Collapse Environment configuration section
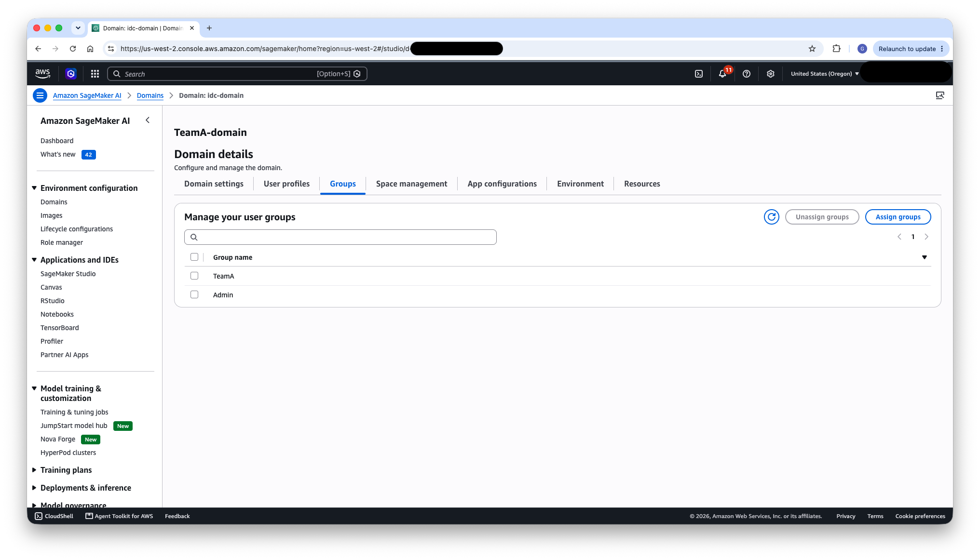Viewport: 980px width, 560px height. [34, 188]
